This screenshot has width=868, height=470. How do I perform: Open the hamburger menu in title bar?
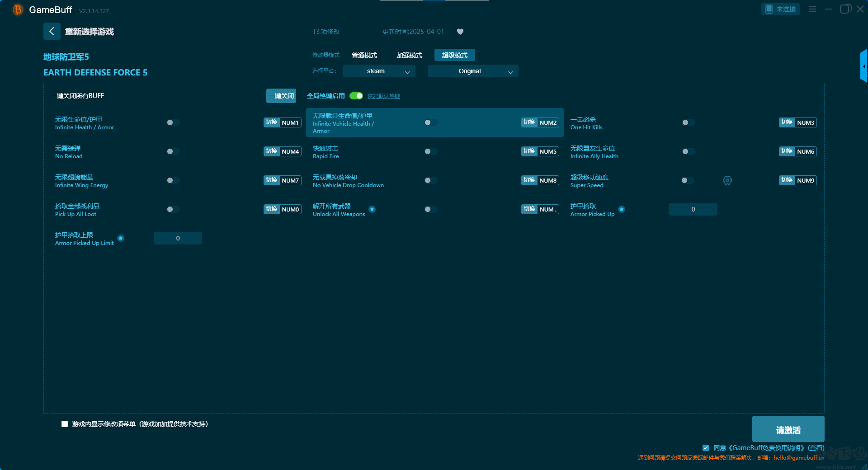812,9
